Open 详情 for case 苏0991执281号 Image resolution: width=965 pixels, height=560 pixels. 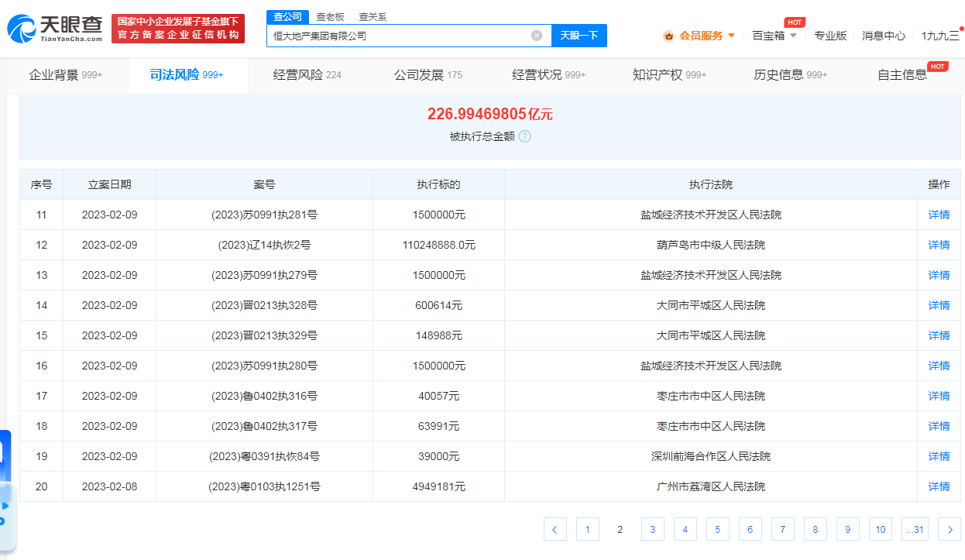coord(939,215)
